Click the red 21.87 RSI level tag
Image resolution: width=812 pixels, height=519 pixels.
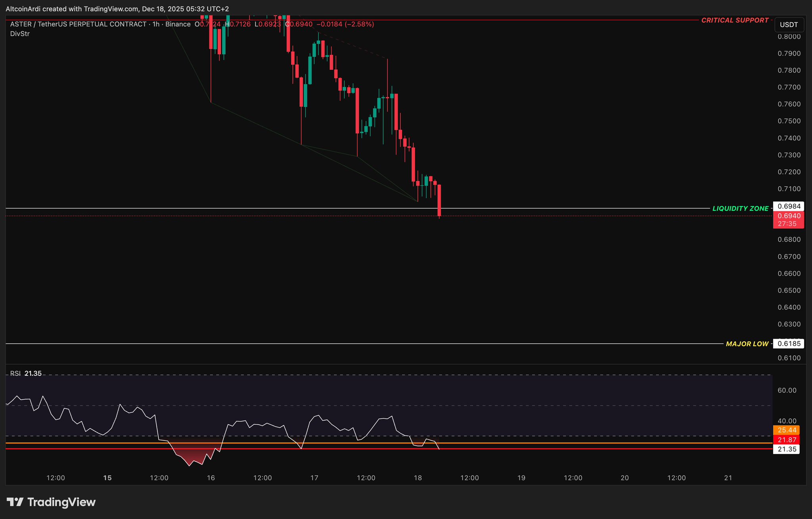click(x=787, y=440)
